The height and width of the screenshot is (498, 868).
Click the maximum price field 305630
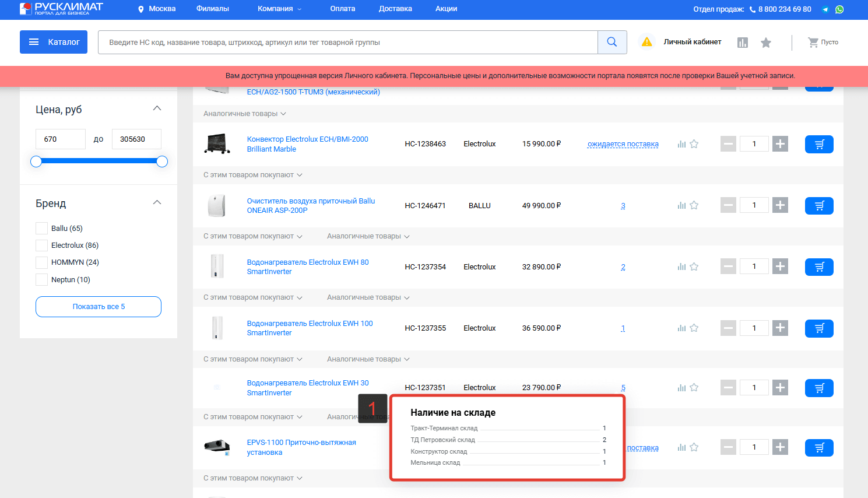[x=136, y=139]
